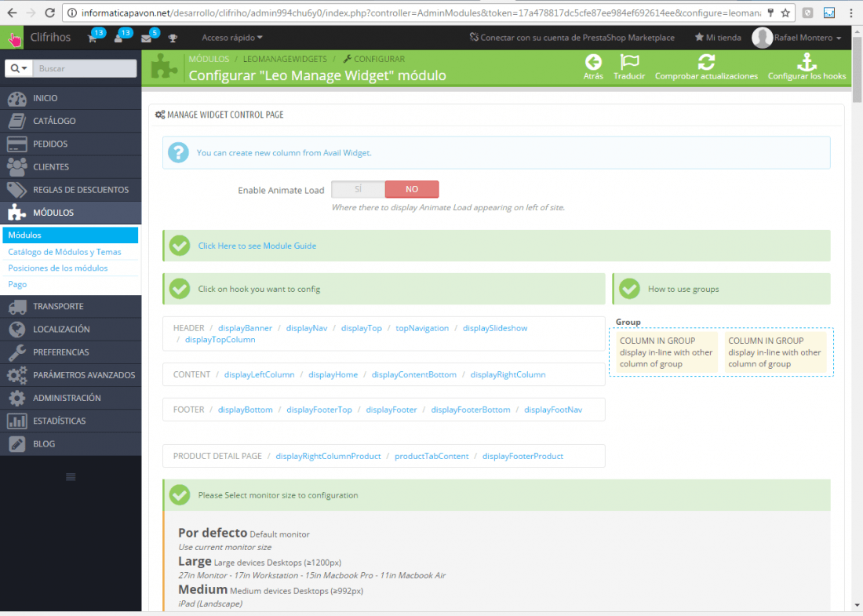Open the BLOG menu

(71, 443)
